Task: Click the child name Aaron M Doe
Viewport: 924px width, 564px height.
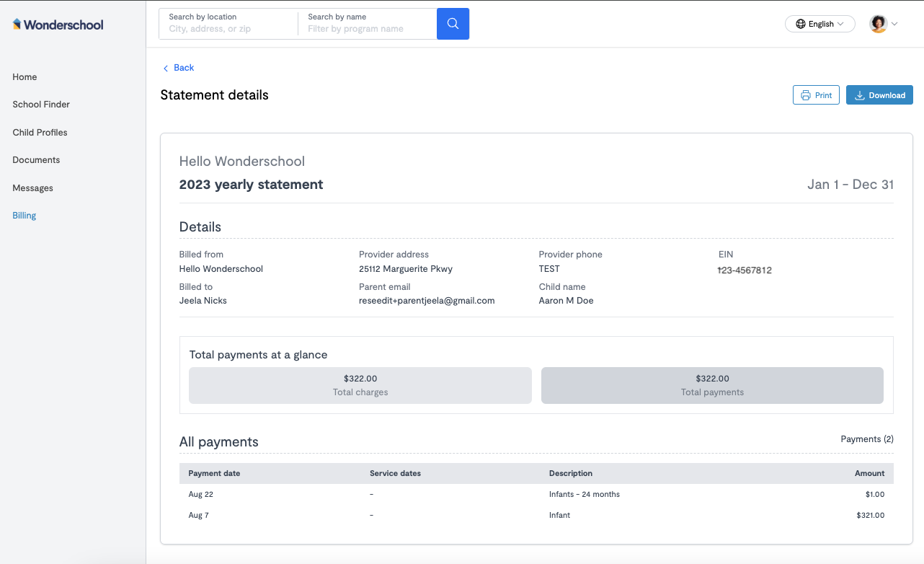Action: point(567,301)
